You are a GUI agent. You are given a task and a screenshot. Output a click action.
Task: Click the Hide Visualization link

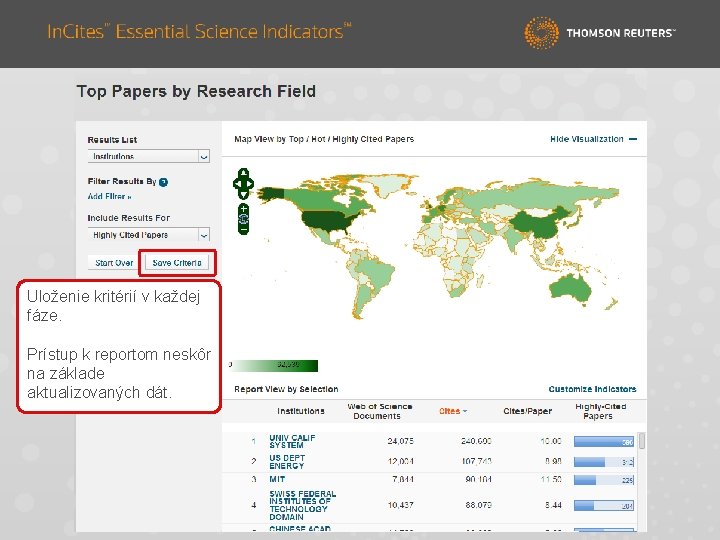click(587, 139)
